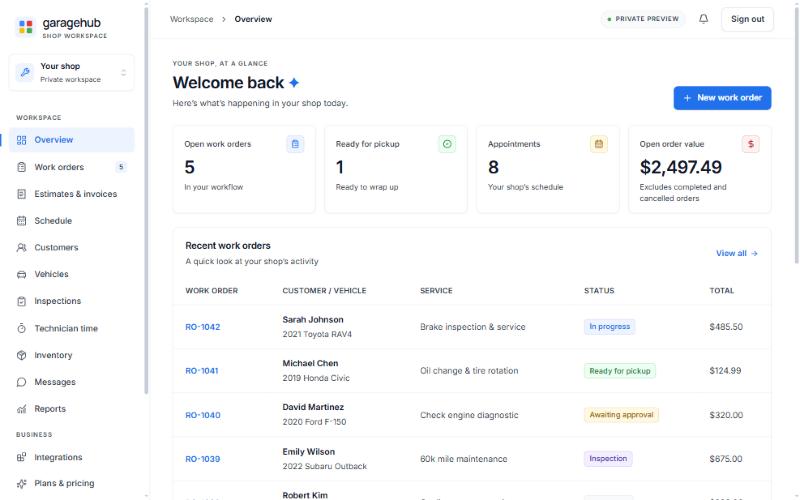Click the Brake inspection & service cell

472,327
